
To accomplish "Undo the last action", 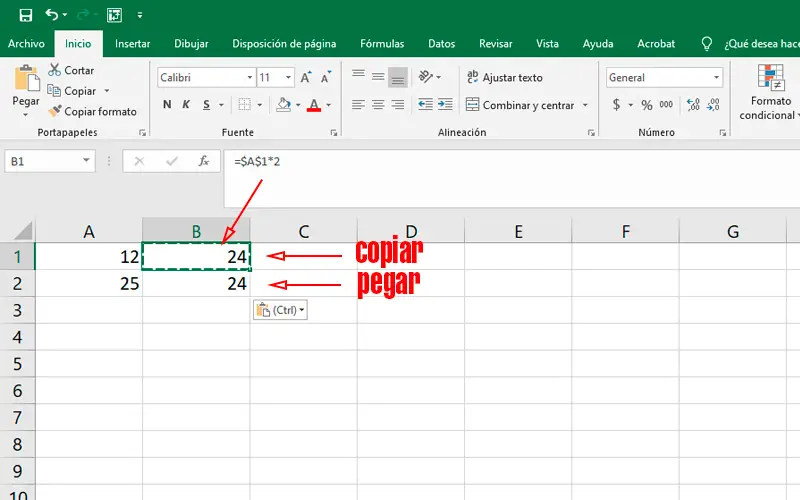I will pyautogui.click(x=52, y=15).
